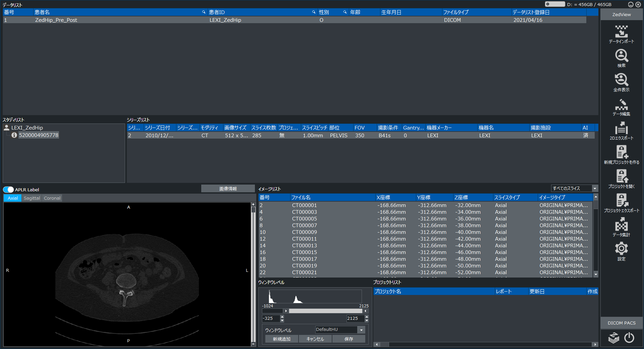Click the power icon at bottom right
Screen dimensions: 644x349
[x=629, y=338]
